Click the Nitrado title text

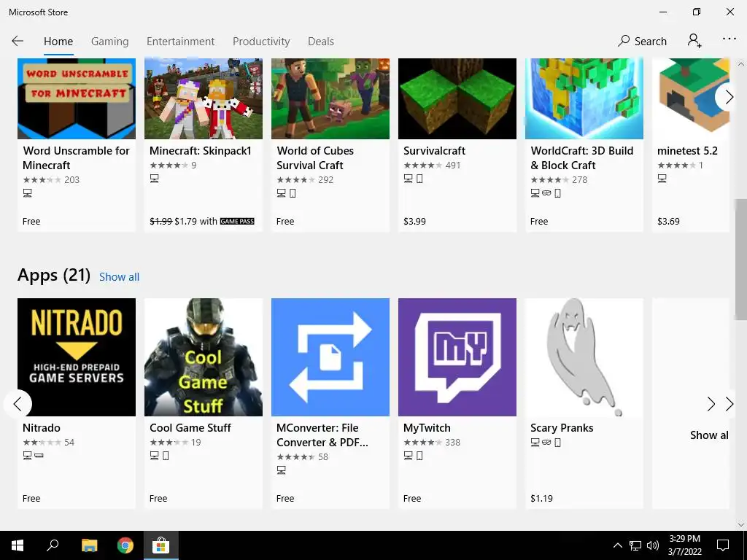coord(42,427)
